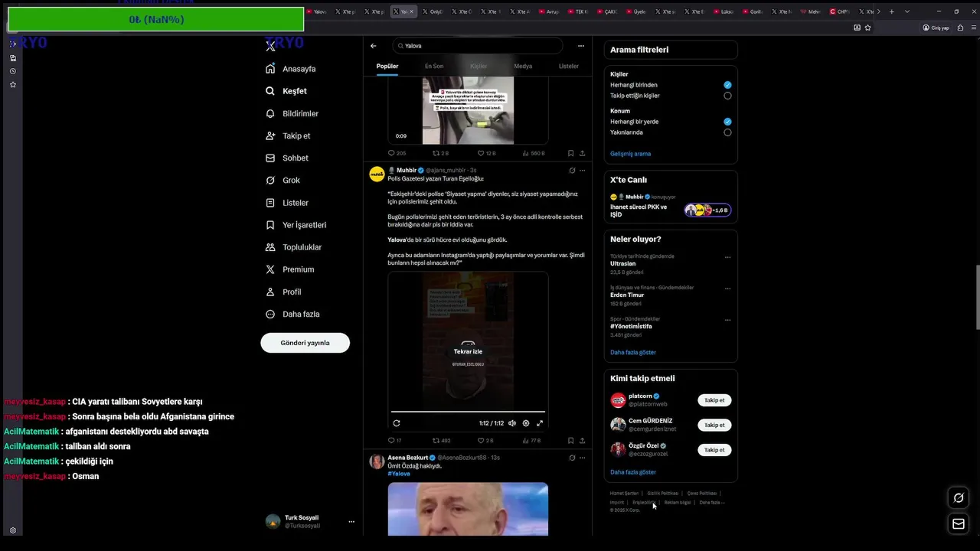Click Daha fazla göster under Neler oluyor
The image size is (980, 551).
pos(633,353)
